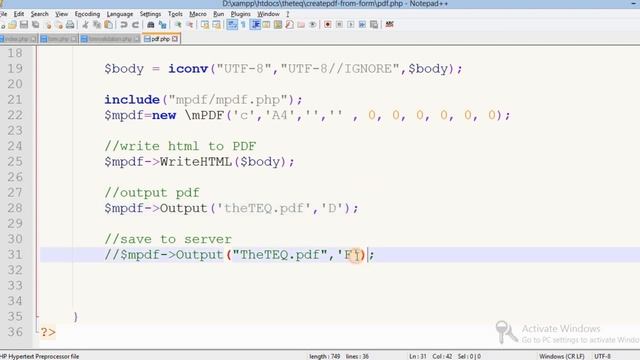This screenshot has width=640, height=360.
Task: Click 'Windows (CR LF)' line ending status
Action: tap(562, 356)
